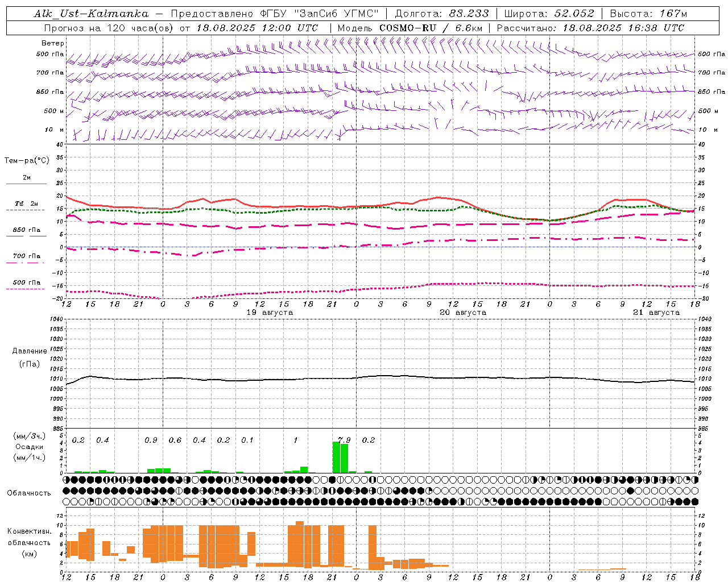This screenshot has height=582, width=728.
Task: Select the longitude text "Долгота: 83.233"
Action: (442, 14)
